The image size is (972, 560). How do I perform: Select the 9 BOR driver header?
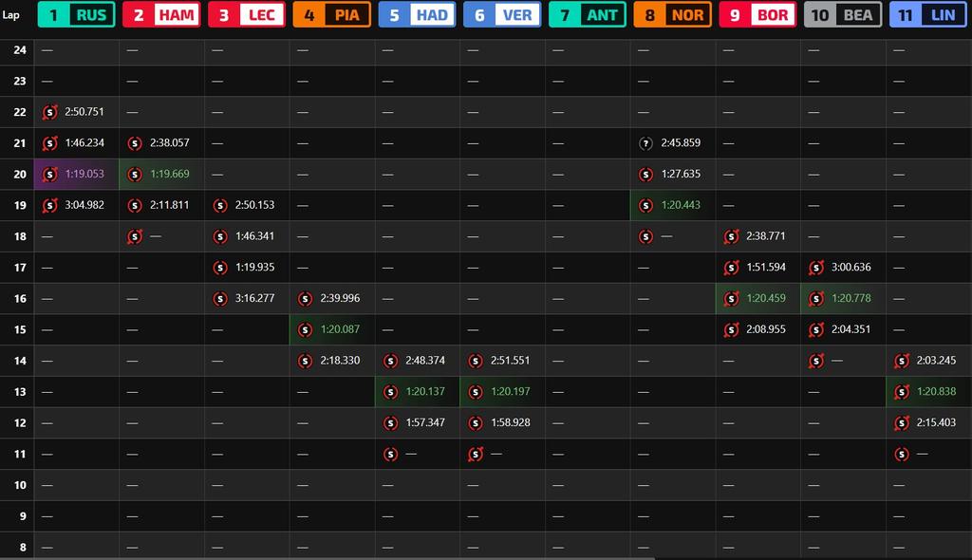point(757,14)
